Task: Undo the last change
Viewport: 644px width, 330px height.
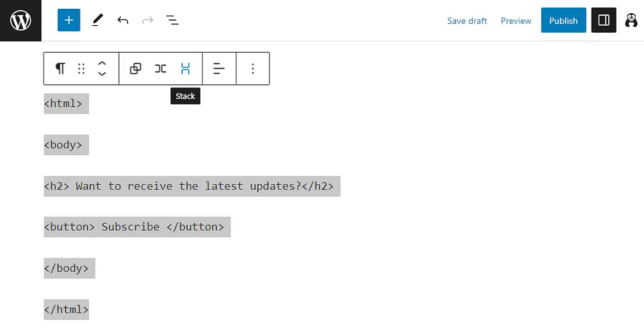Action: [123, 20]
